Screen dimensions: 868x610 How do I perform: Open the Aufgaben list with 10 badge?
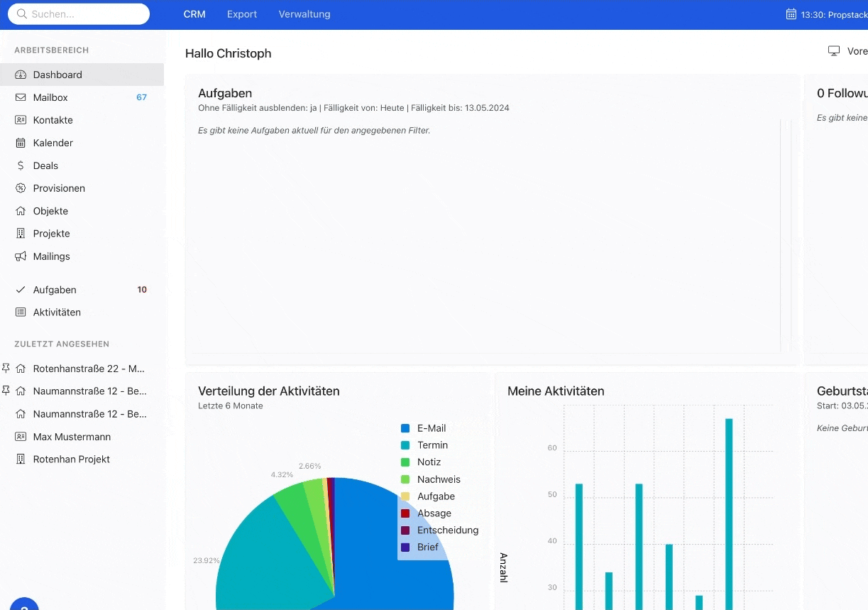pos(55,290)
